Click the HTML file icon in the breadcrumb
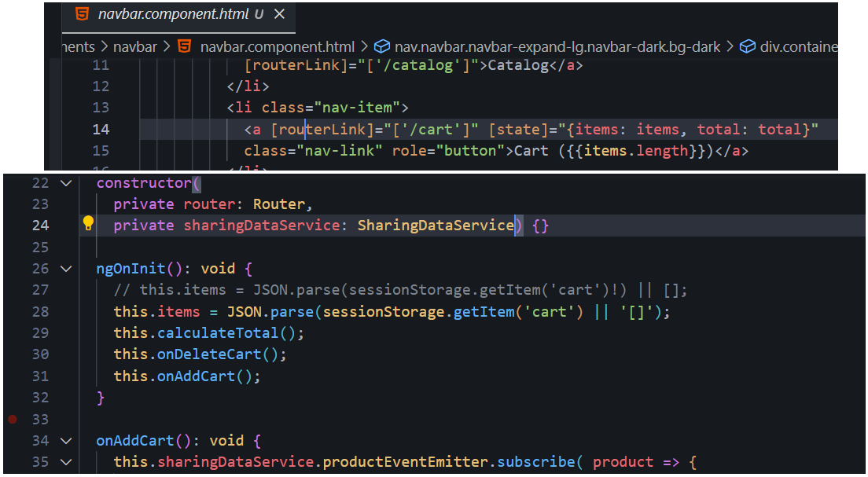The image size is (868, 477). (184, 46)
